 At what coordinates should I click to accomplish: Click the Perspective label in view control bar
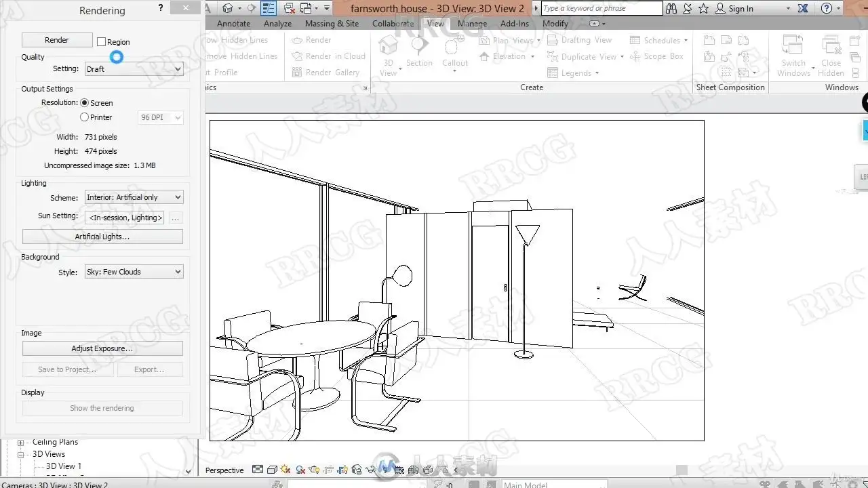pyautogui.click(x=224, y=470)
